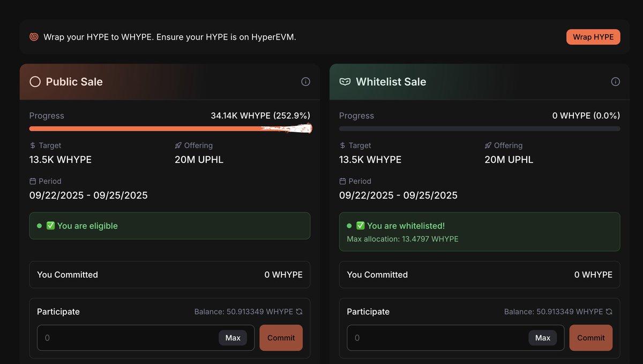The image size is (643, 364).
Task: Select Public Sale "13.5K WHYPE" target value
Action: pos(61,160)
